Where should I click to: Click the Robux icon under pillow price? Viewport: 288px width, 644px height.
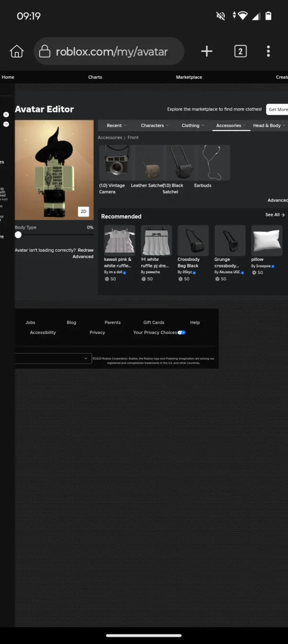coord(254,272)
